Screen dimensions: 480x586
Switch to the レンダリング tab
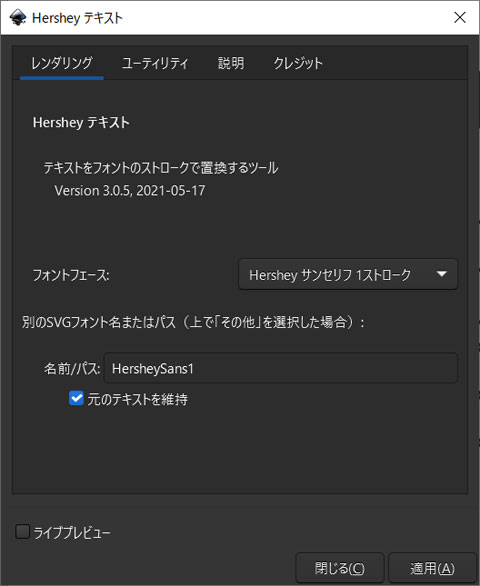pos(62,63)
